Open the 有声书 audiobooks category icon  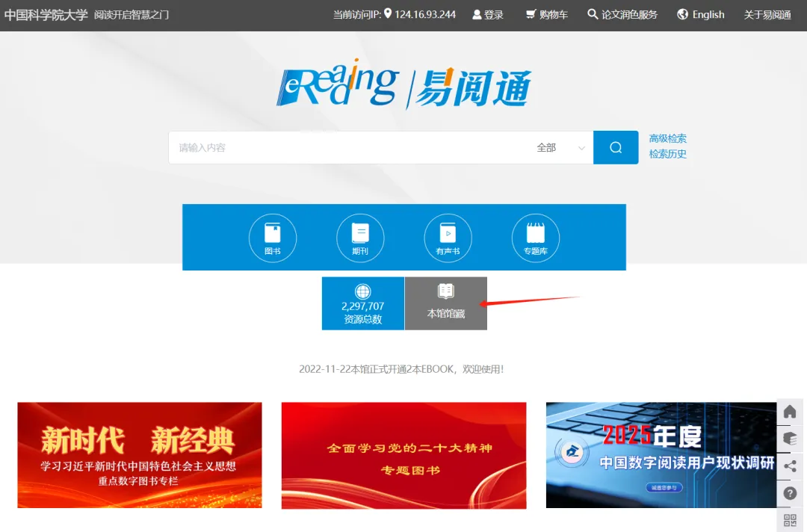click(x=448, y=238)
